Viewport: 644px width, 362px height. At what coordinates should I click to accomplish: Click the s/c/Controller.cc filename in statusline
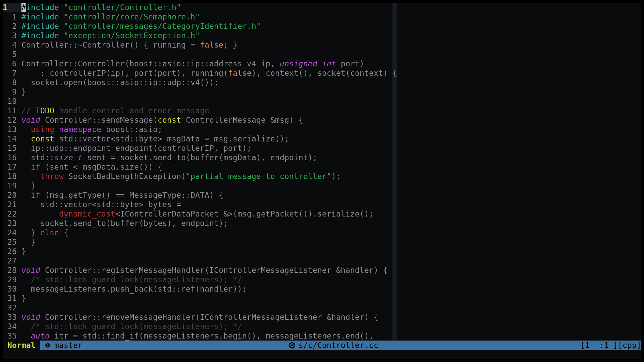coord(338,345)
